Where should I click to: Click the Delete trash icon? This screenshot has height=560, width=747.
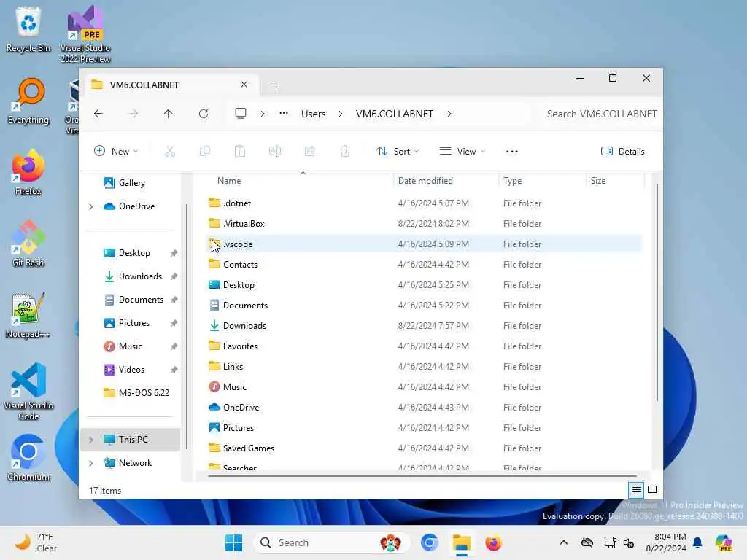[344, 152]
